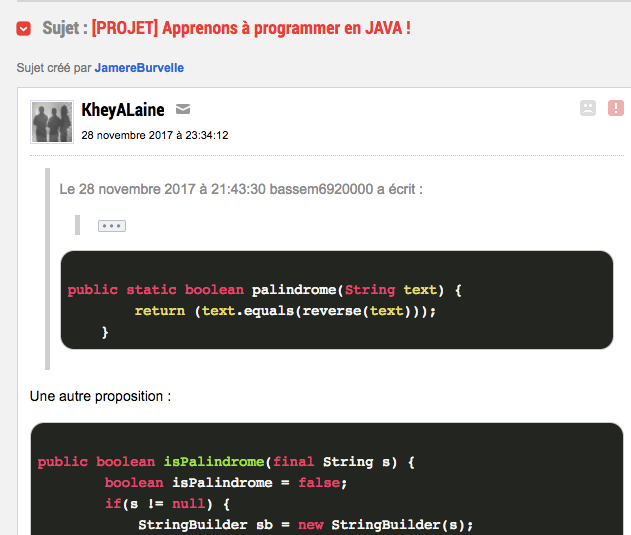Click the text 'Une autre proposition'
631x535 pixels.
coord(100,396)
